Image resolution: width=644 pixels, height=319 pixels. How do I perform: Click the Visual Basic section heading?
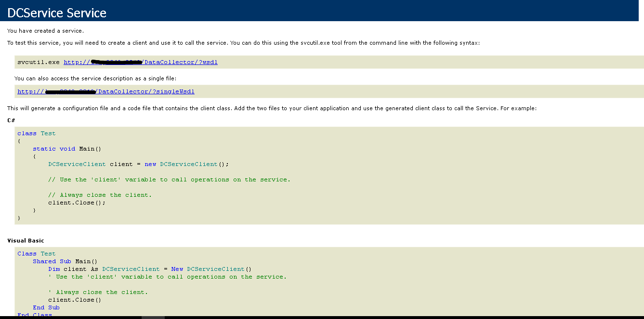coord(26,240)
